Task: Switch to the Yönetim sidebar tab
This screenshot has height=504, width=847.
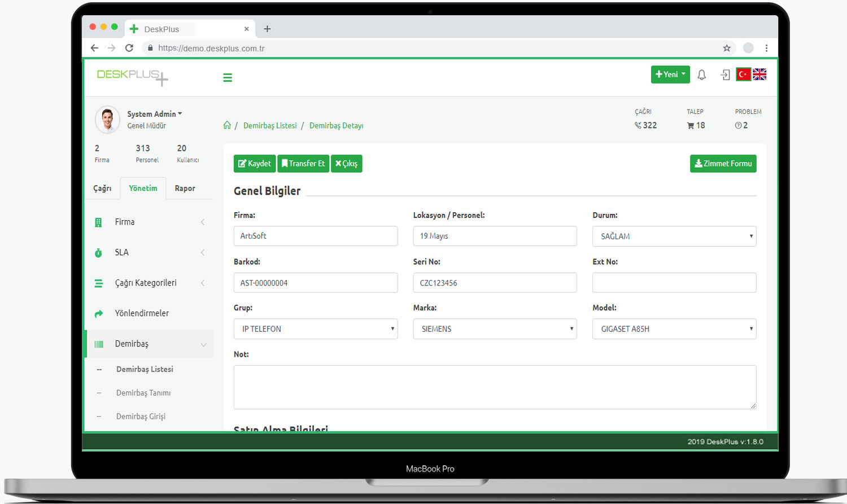Action: (143, 189)
